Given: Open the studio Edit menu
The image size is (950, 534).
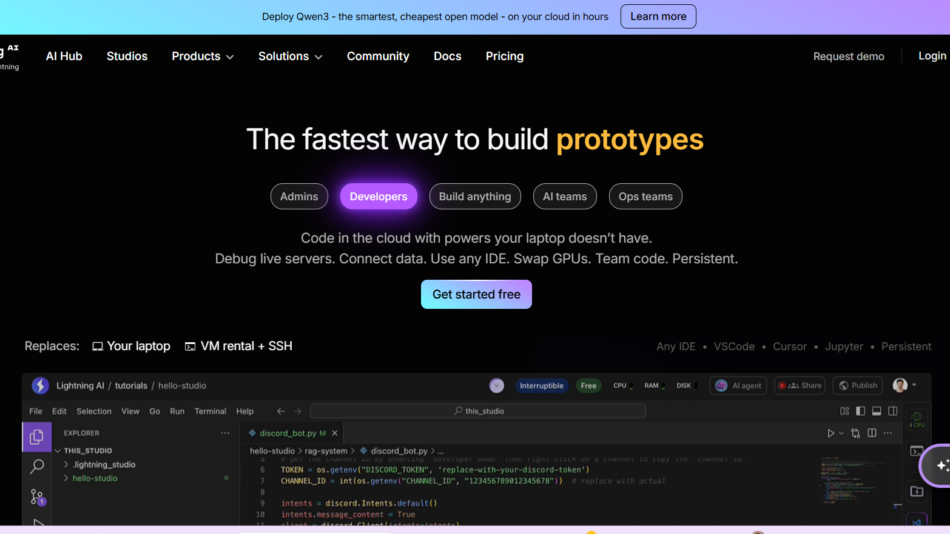Looking at the screenshot, I should pos(59,411).
